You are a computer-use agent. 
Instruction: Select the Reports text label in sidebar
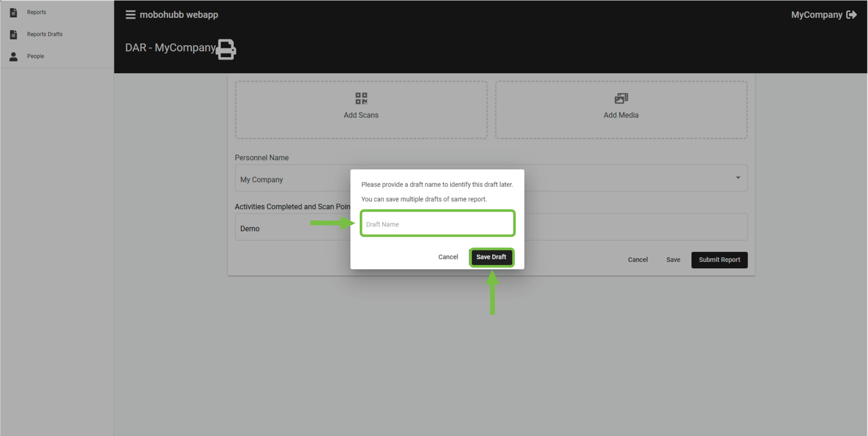(36, 12)
